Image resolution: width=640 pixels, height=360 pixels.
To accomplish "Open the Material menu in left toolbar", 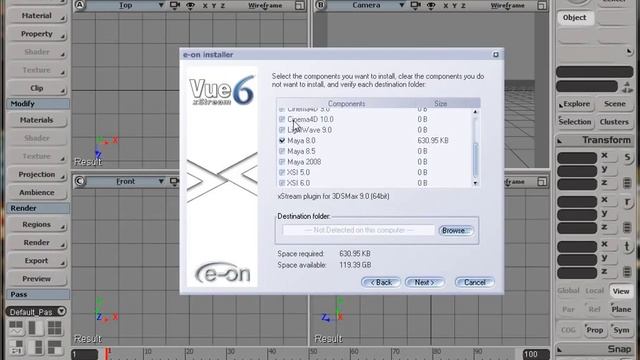I will [37, 16].
